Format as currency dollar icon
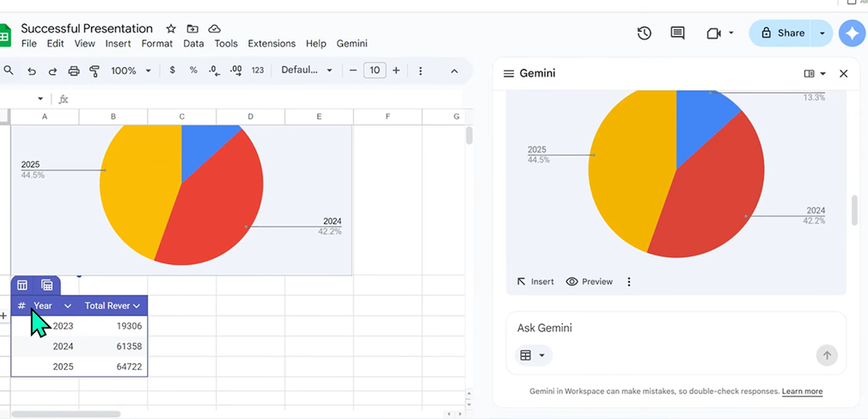Viewport: 868px width, 419px height. pyautogui.click(x=173, y=71)
